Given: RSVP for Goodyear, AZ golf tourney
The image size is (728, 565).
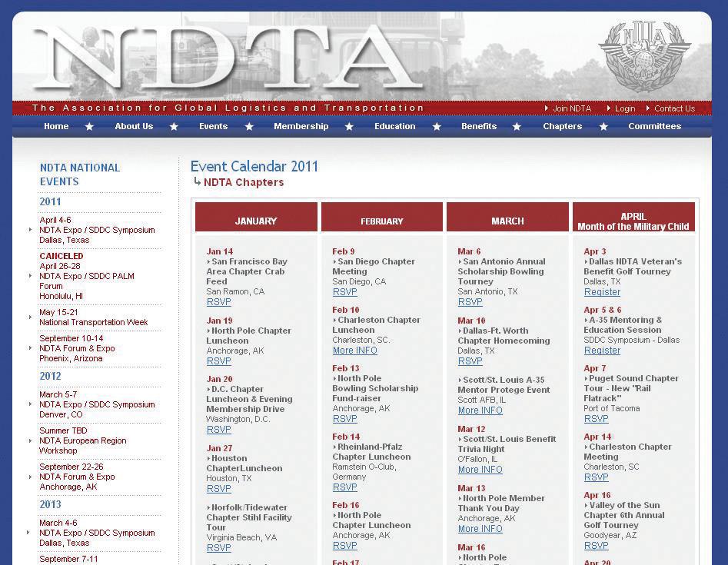Looking at the screenshot, I should click(596, 546).
